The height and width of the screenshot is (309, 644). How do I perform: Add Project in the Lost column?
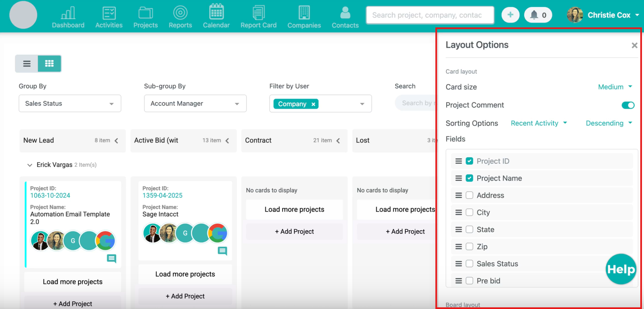tap(405, 231)
